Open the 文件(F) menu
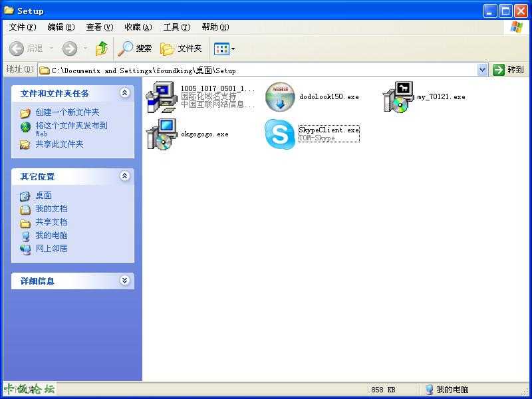This screenshot has height=399, width=532. click(x=23, y=27)
